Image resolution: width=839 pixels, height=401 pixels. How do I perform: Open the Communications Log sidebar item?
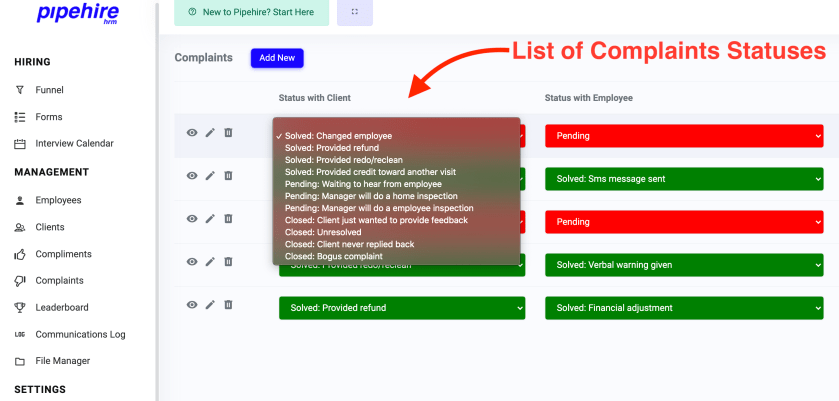pyautogui.click(x=80, y=335)
